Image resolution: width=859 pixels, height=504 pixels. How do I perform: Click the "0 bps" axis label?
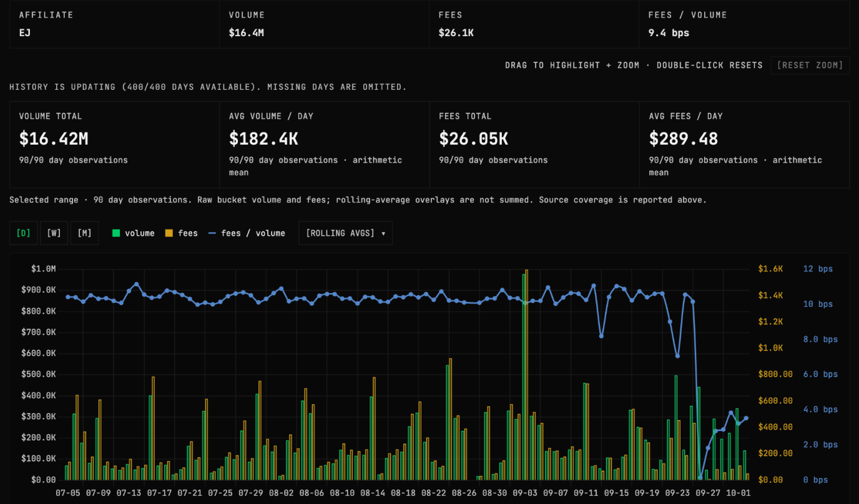[815, 480]
